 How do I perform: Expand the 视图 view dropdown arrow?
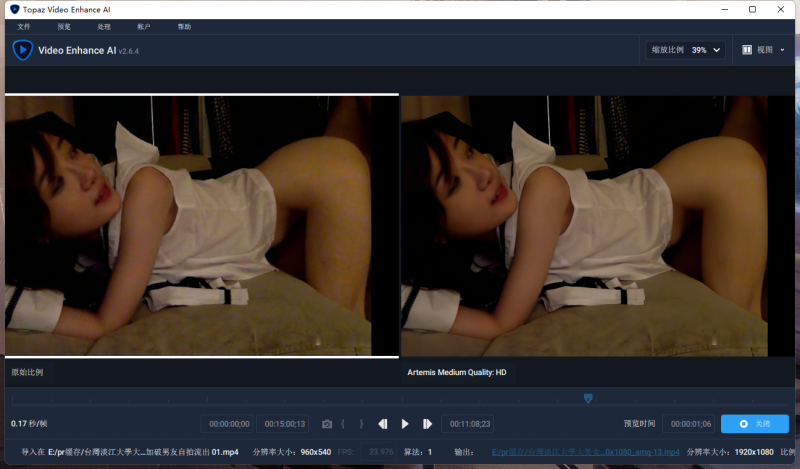[783, 49]
